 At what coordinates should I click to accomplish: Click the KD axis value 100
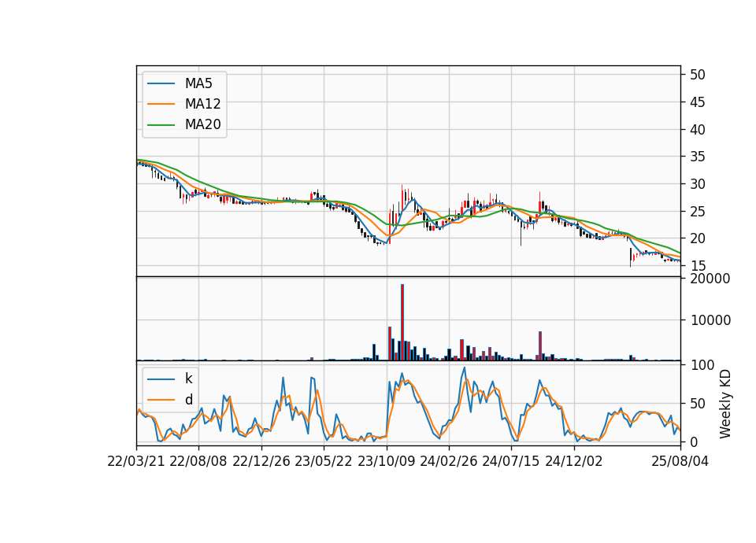click(x=702, y=365)
